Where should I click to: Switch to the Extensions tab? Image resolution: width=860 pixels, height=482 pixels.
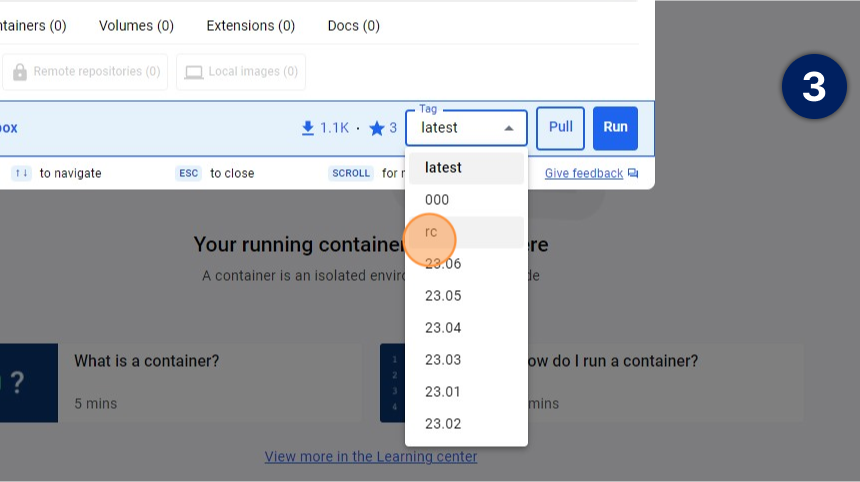(250, 25)
